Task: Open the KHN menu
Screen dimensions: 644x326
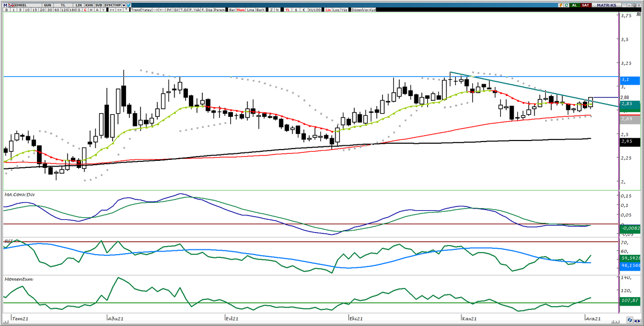Action: (x=89, y=4)
